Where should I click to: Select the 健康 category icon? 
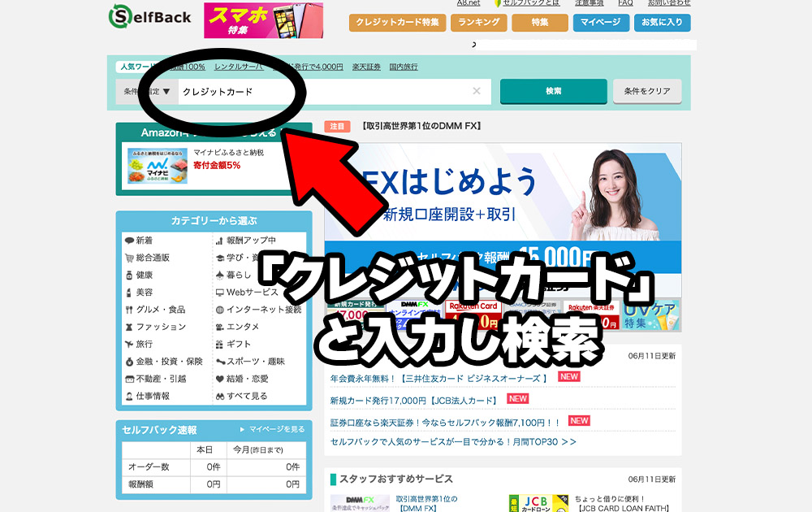tap(129, 276)
